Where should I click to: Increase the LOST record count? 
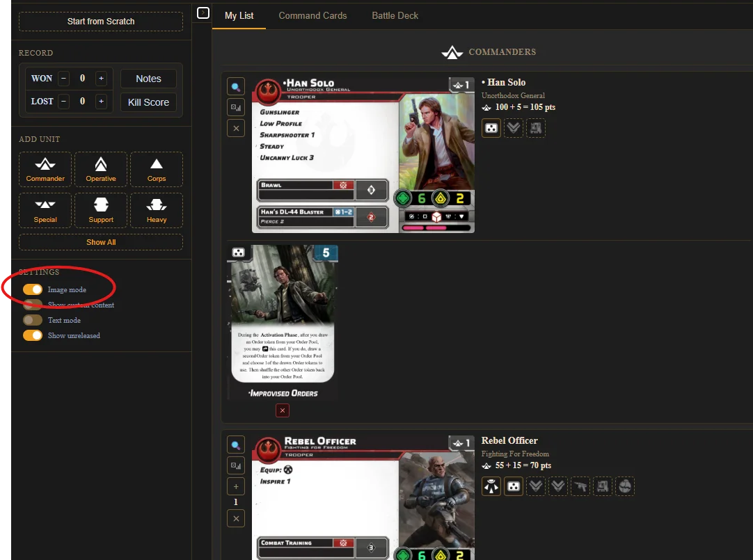101,102
